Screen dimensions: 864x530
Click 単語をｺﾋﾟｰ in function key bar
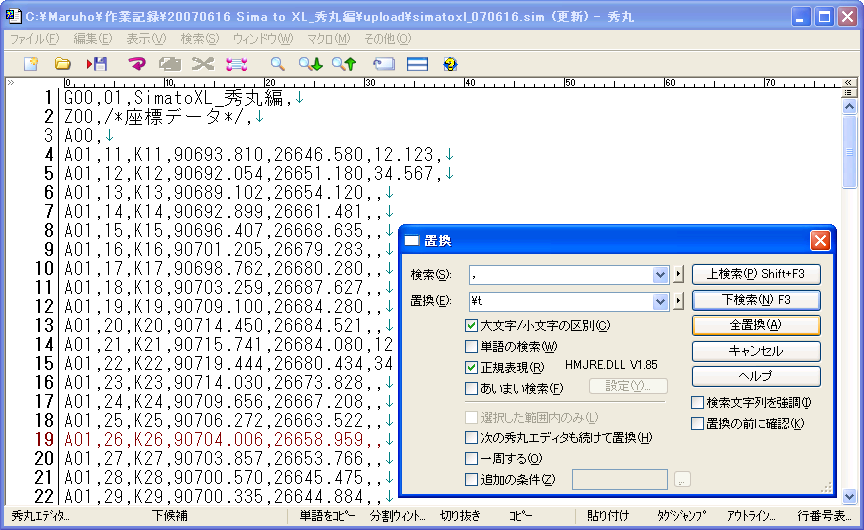pos(327,516)
